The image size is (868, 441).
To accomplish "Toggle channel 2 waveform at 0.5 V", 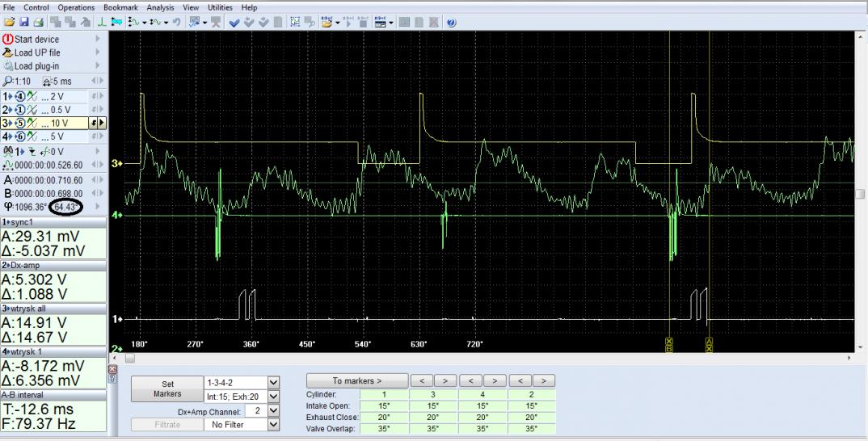I will (x=32, y=109).
